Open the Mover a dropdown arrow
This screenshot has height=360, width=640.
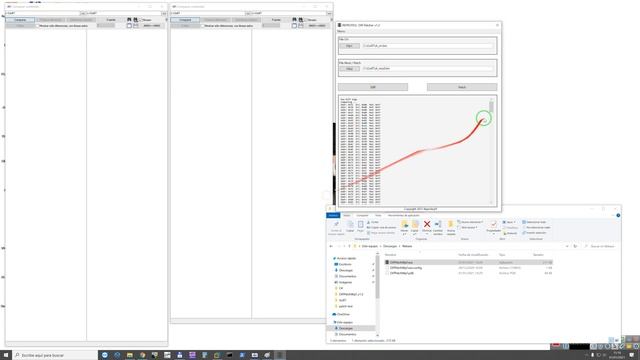pyautogui.click(x=404, y=234)
